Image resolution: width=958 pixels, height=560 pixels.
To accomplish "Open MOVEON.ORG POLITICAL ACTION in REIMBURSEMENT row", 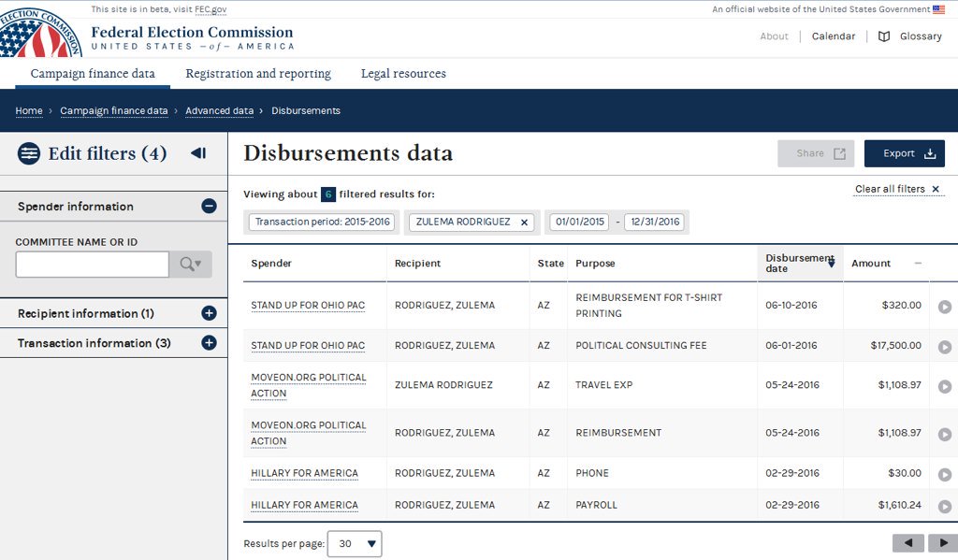I will (308, 433).
